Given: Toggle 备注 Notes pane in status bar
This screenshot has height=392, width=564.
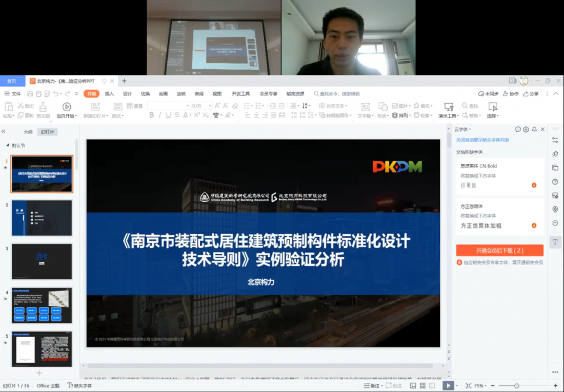Looking at the screenshot, I should pos(373,385).
